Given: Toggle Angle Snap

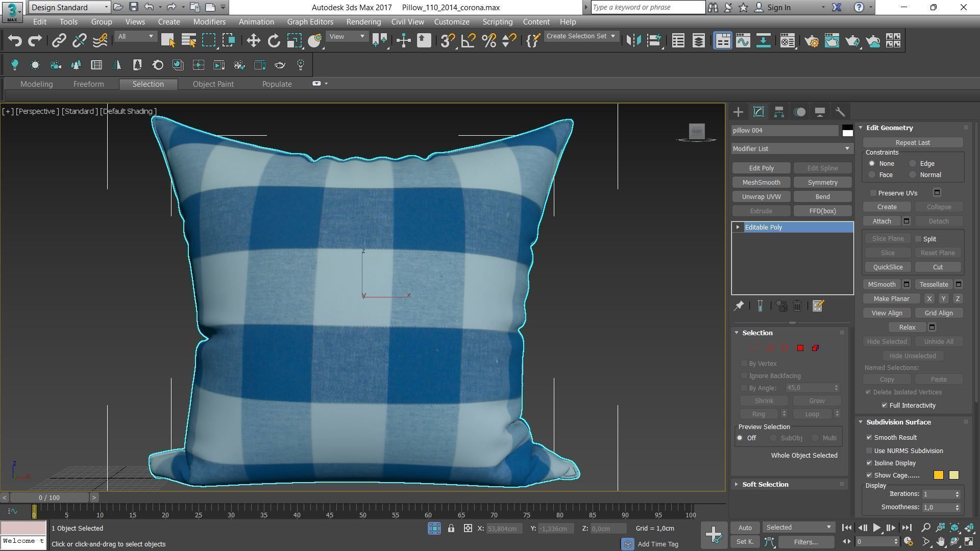Looking at the screenshot, I should tap(468, 41).
